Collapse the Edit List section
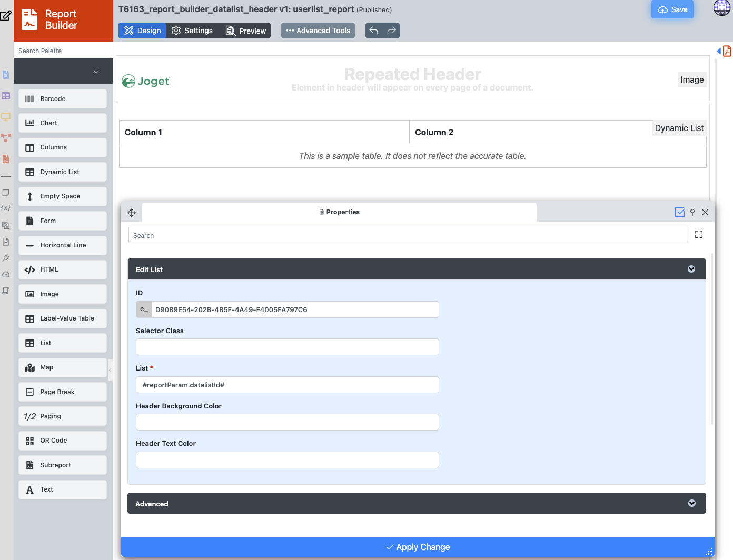The width and height of the screenshot is (733, 560). click(x=691, y=269)
